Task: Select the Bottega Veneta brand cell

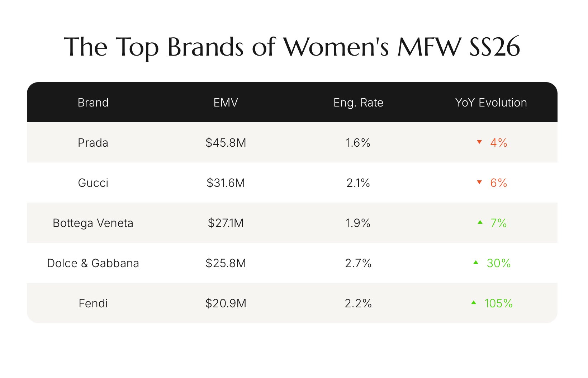Action: 93,223
